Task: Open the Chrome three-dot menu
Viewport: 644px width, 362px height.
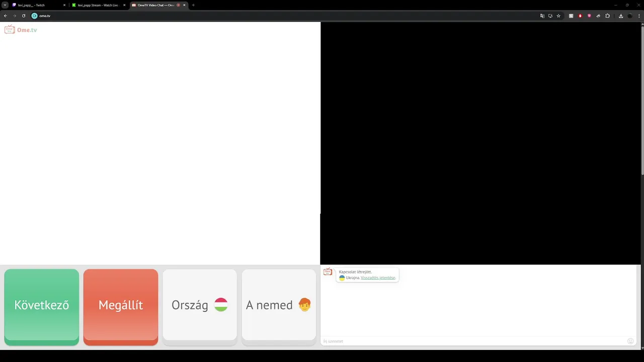Action: pos(639,16)
